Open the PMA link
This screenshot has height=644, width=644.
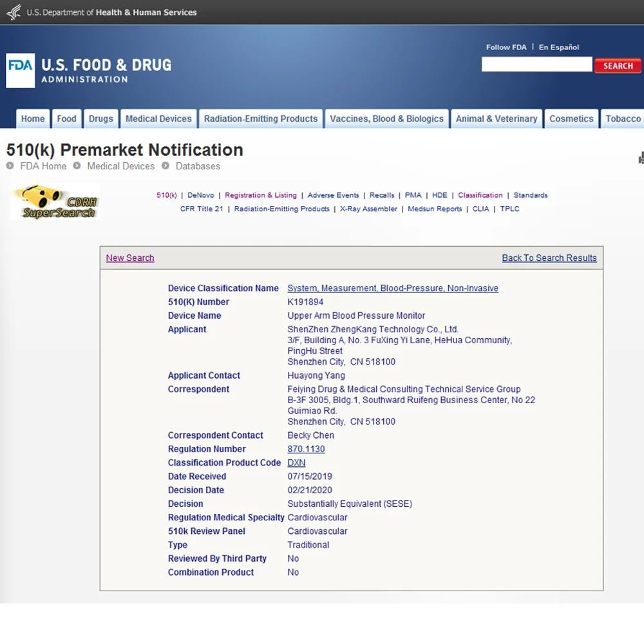[413, 195]
